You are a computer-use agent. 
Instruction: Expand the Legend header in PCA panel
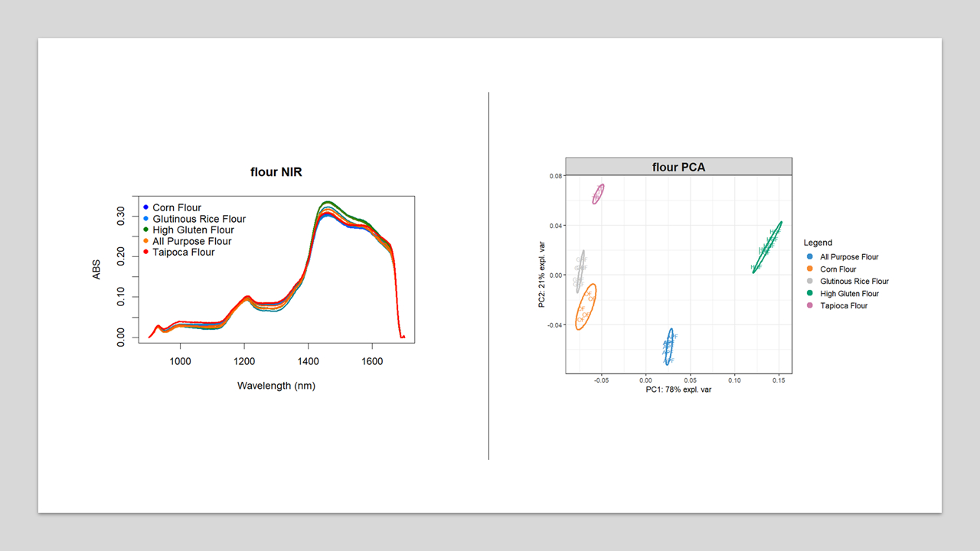click(x=818, y=243)
